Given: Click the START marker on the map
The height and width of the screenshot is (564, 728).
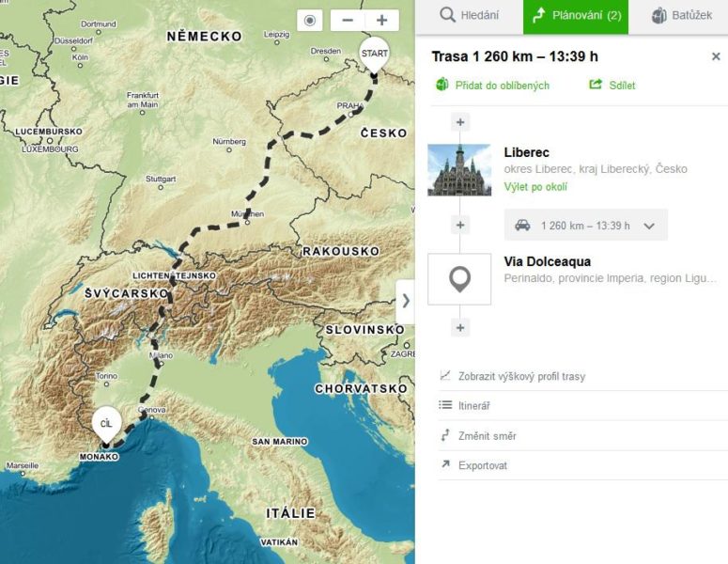Looking at the screenshot, I should (x=374, y=55).
